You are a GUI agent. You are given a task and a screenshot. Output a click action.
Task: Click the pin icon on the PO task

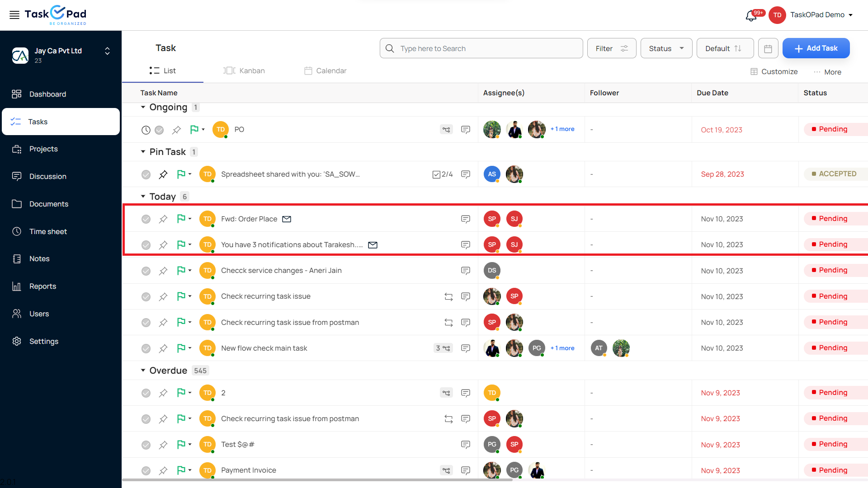(176, 130)
